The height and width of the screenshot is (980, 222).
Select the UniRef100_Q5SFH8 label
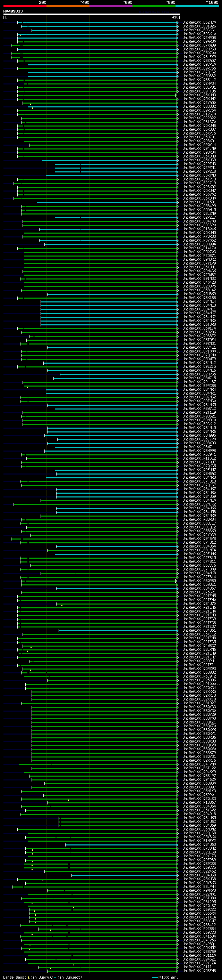pos(199,971)
